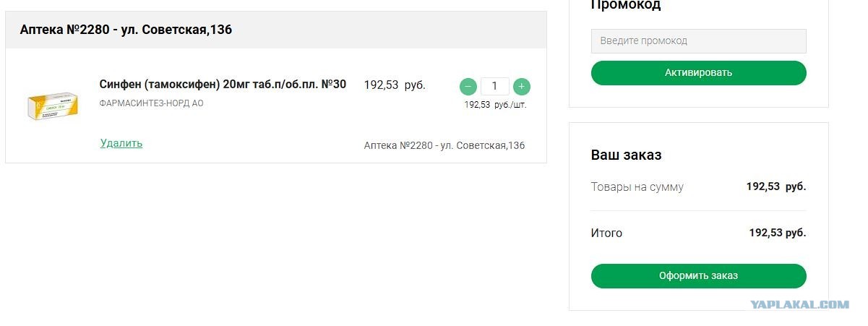Click the 192,53 руб./шт. unit price
The width and height of the screenshot is (868, 326).
click(x=496, y=105)
